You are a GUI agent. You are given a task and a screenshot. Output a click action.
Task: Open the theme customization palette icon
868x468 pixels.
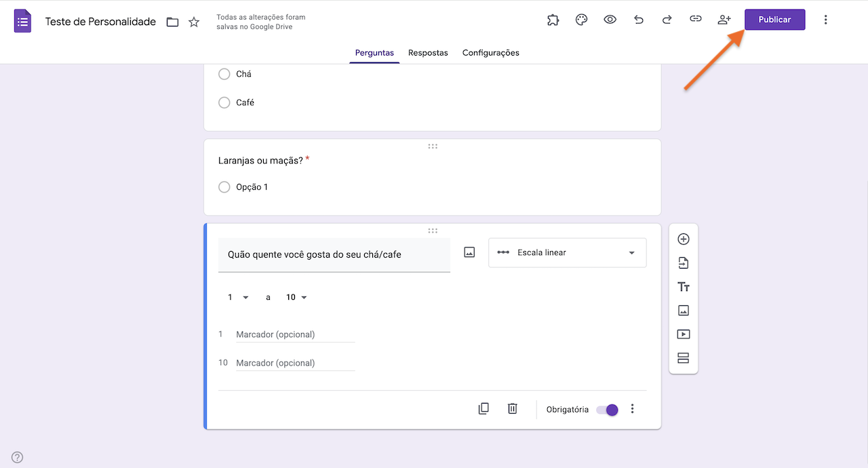pos(581,20)
